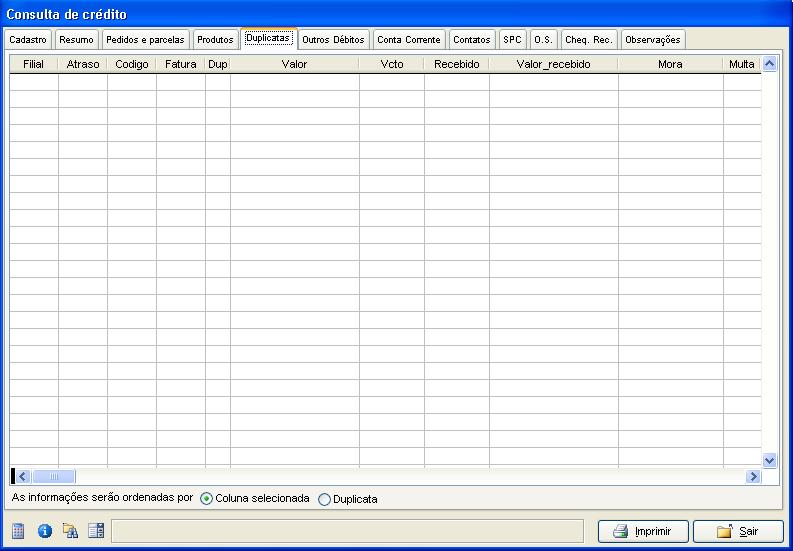Switch to the O.S. tab
Image resolution: width=793 pixels, height=551 pixels.
pyautogui.click(x=544, y=39)
